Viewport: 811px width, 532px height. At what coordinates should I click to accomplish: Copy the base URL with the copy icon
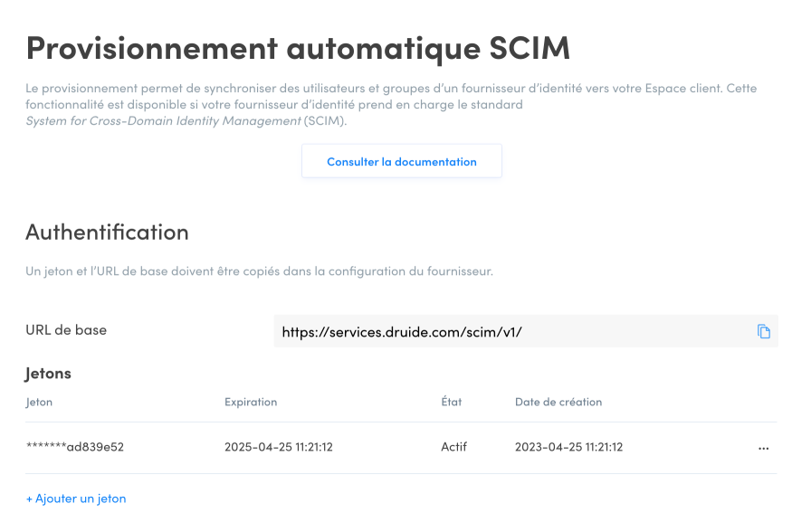pyautogui.click(x=763, y=331)
